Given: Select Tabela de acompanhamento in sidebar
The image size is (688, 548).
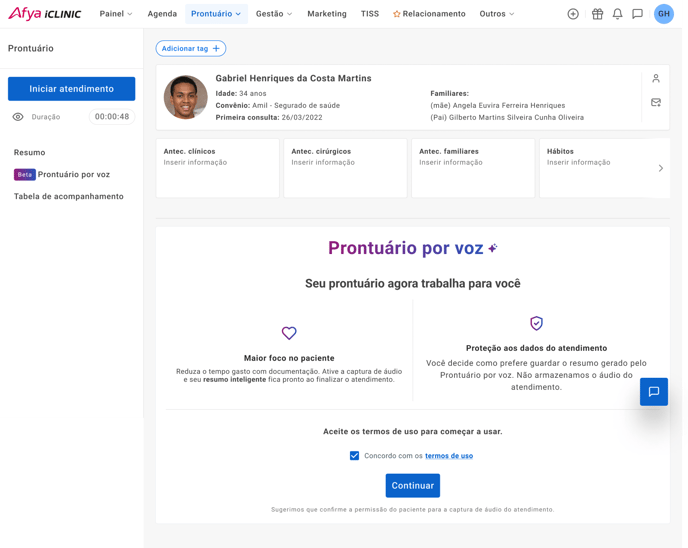Looking at the screenshot, I should pyautogui.click(x=69, y=196).
